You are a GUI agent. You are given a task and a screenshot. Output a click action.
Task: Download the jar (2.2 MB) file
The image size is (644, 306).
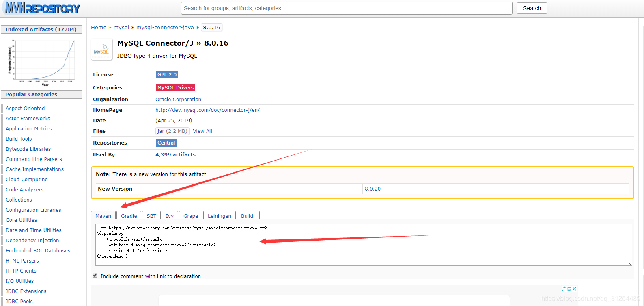[x=172, y=131]
